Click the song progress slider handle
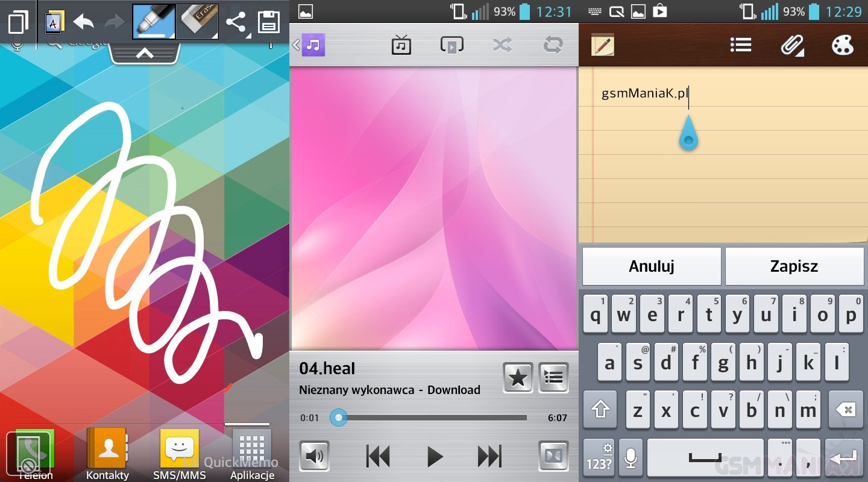 point(339,418)
